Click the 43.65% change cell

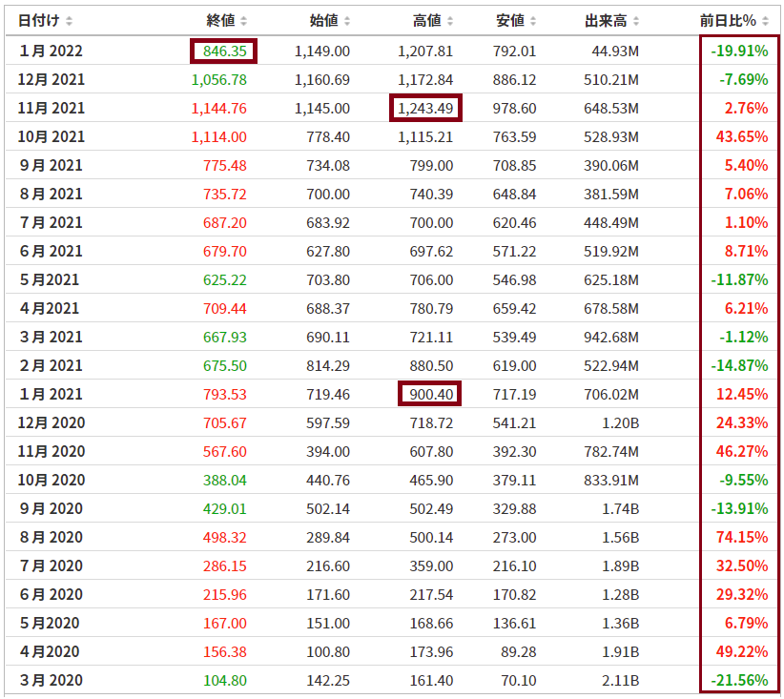[742, 137]
